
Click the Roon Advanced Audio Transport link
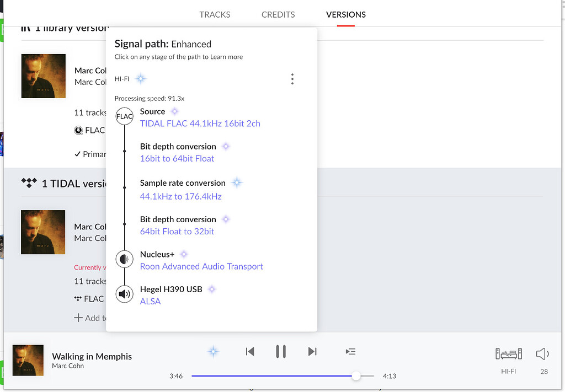[x=201, y=266]
